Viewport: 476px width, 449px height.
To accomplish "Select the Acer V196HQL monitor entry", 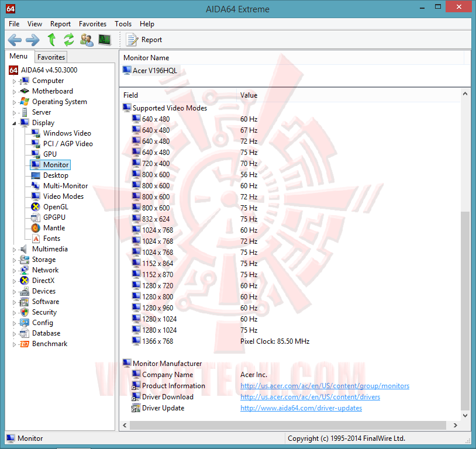I will click(150, 71).
